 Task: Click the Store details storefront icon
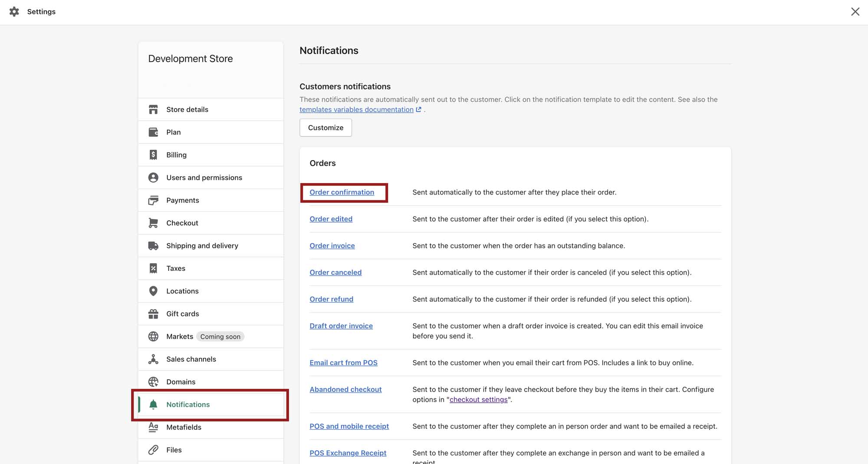tap(153, 109)
